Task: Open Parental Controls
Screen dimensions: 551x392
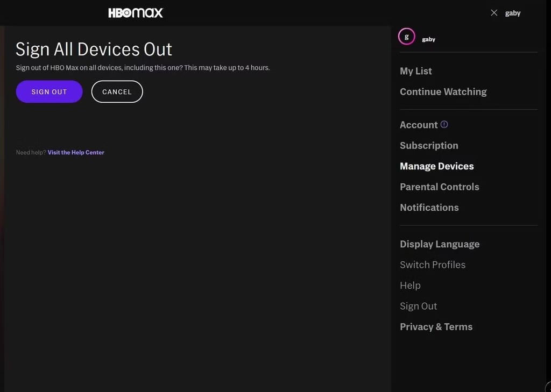Action: pyautogui.click(x=439, y=187)
